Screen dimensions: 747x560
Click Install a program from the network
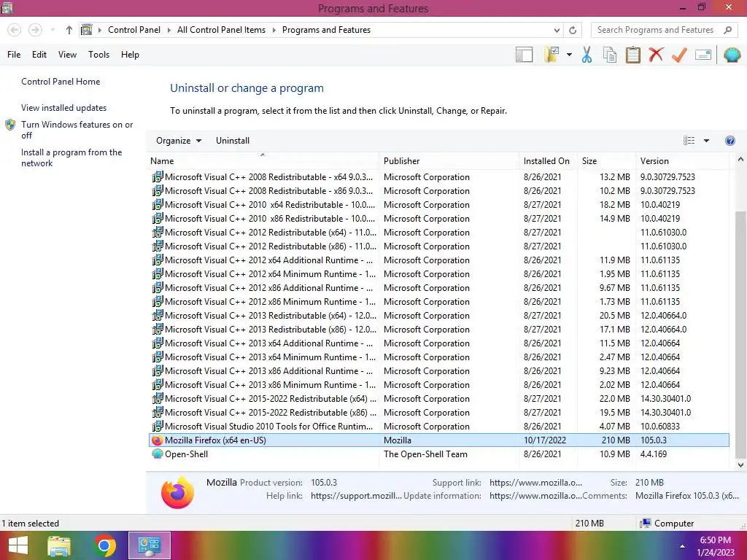click(x=71, y=157)
